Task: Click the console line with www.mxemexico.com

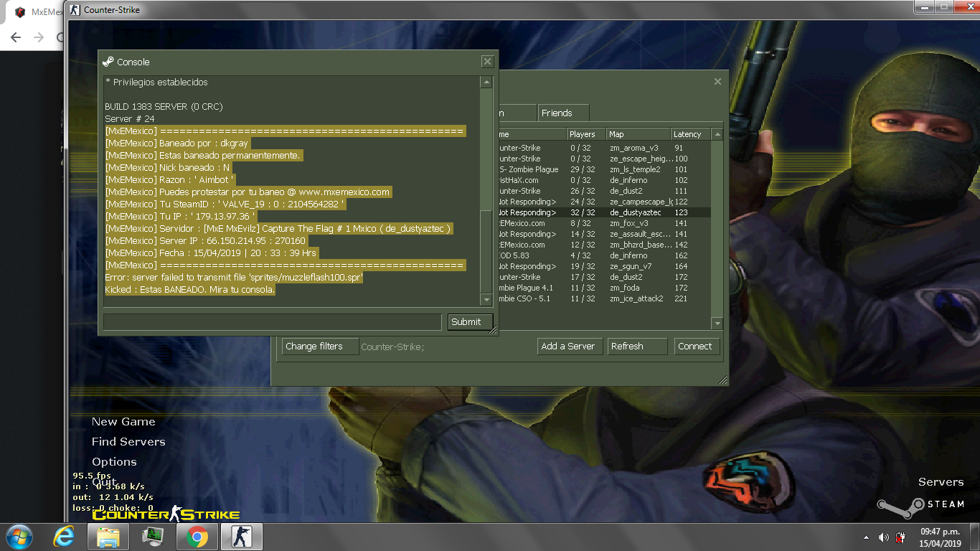Action: point(248,192)
